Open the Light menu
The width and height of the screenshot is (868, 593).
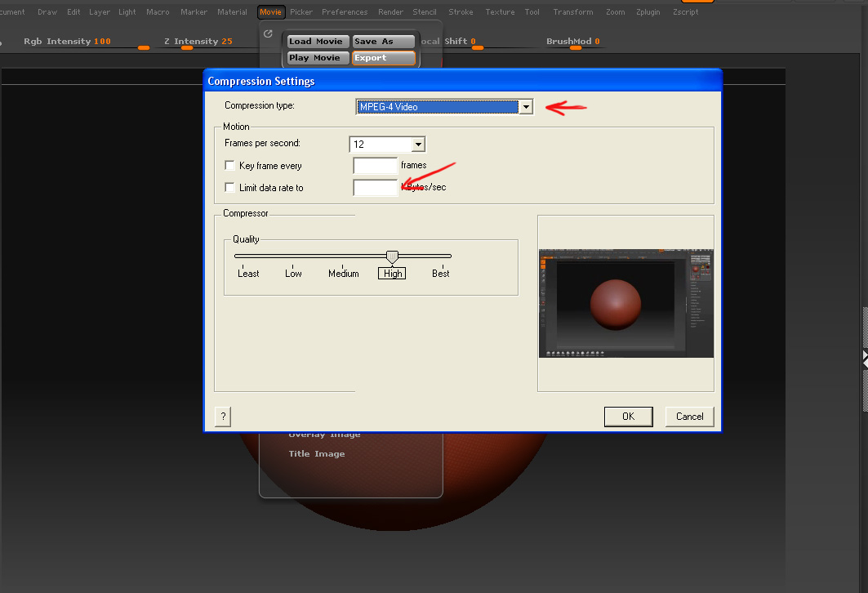point(127,11)
